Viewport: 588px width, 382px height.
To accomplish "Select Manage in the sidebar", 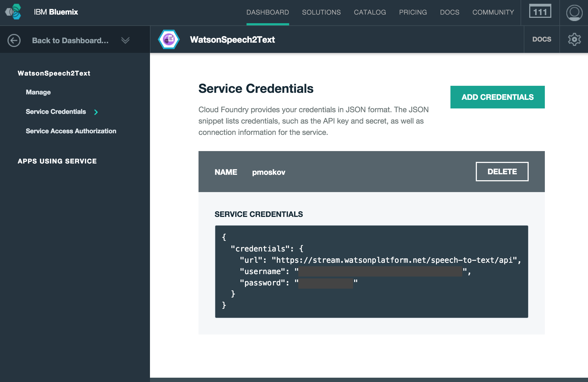I will tap(38, 92).
